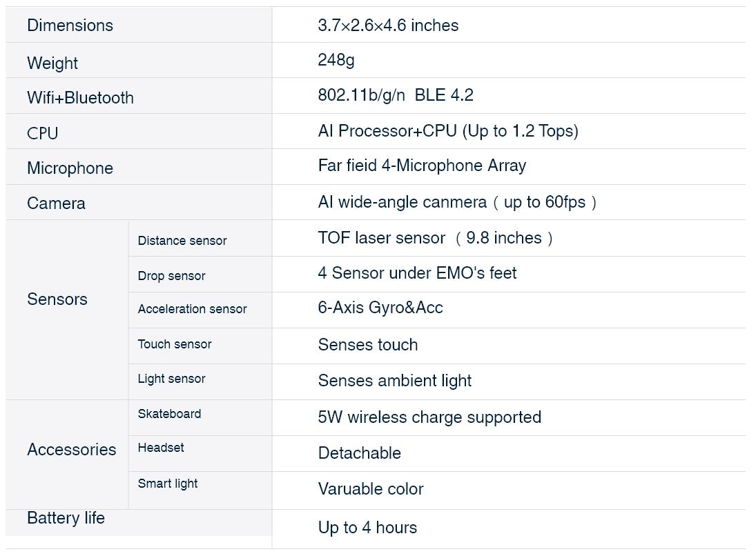Screen dimensions: 756x556
Task: Click the Drop sensor sublabel
Action: point(171,276)
